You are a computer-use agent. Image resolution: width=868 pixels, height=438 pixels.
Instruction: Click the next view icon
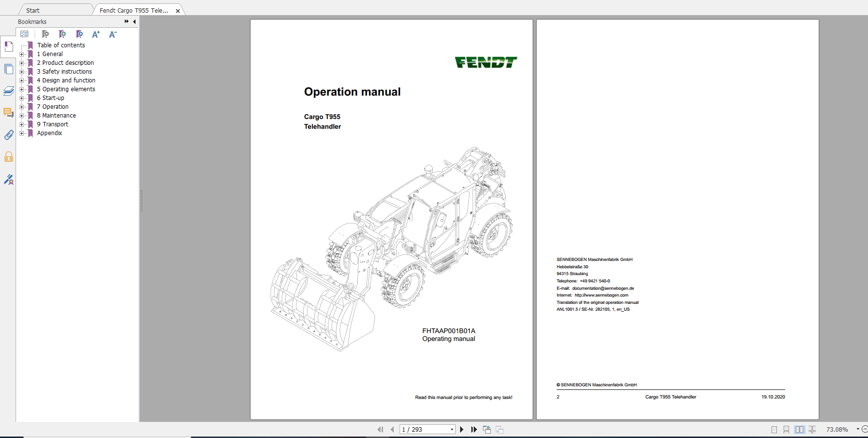point(500,430)
